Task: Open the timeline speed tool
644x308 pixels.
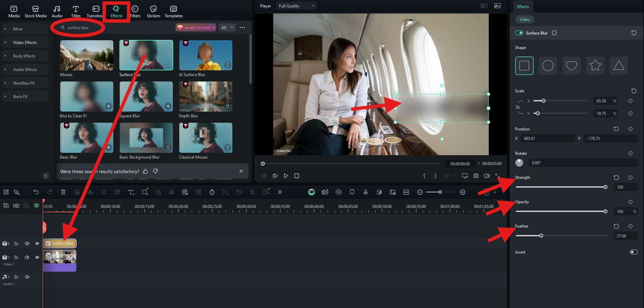Action: click(x=212, y=192)
